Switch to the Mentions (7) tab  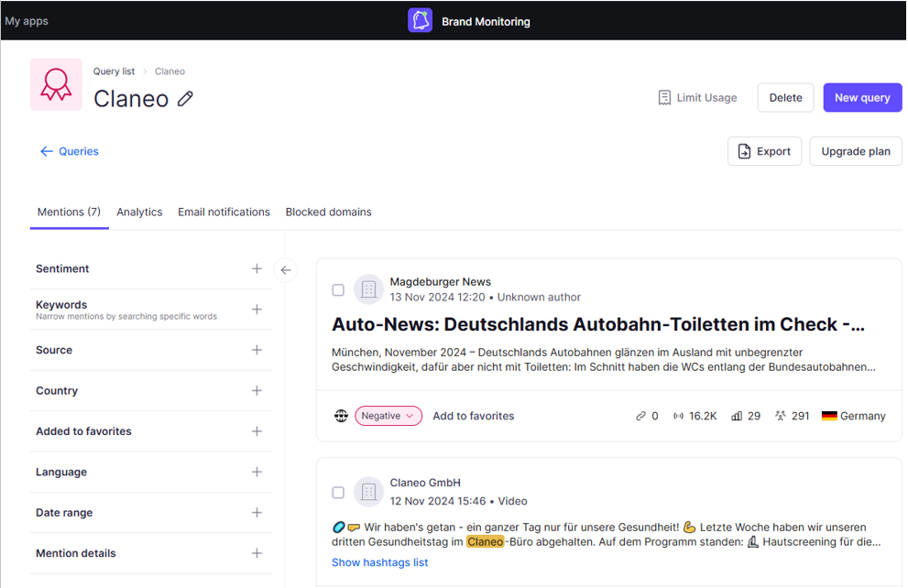(x=69, y=212)
